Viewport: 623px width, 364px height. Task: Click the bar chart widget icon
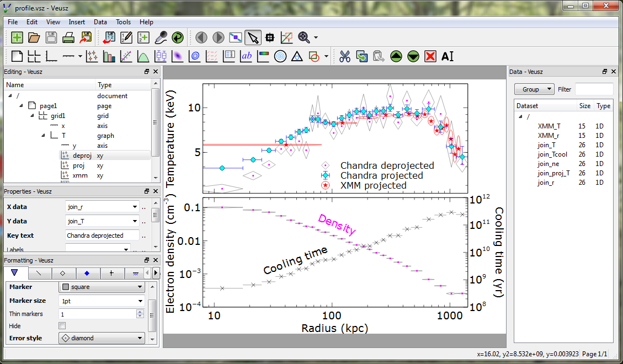pyautogui.click(x=109, y=56)
